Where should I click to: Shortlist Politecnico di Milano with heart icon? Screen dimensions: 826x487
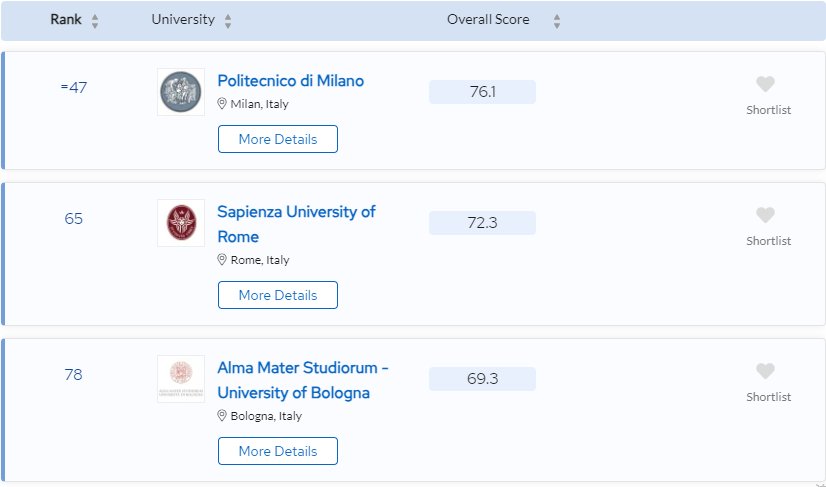[765, 84]
